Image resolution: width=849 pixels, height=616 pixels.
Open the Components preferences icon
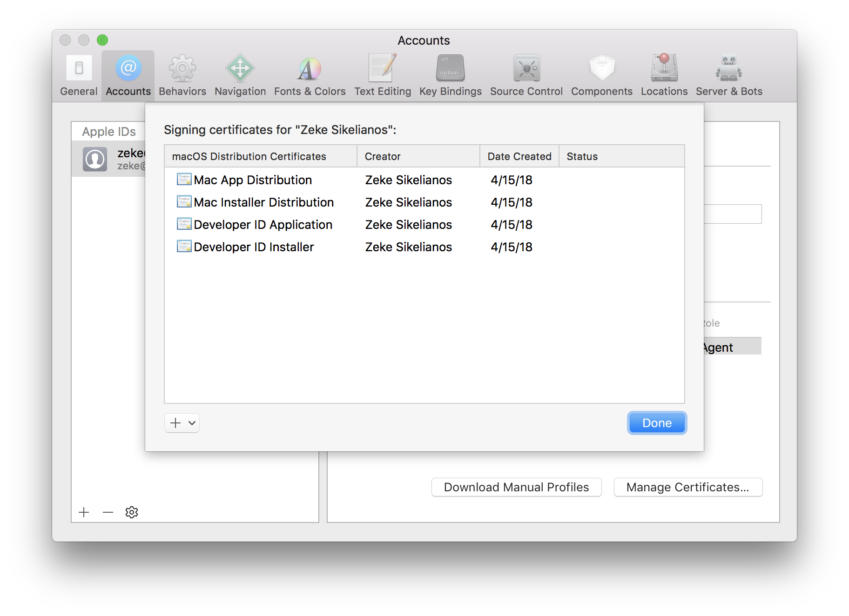pyautogui.click(x=601, y=74)
